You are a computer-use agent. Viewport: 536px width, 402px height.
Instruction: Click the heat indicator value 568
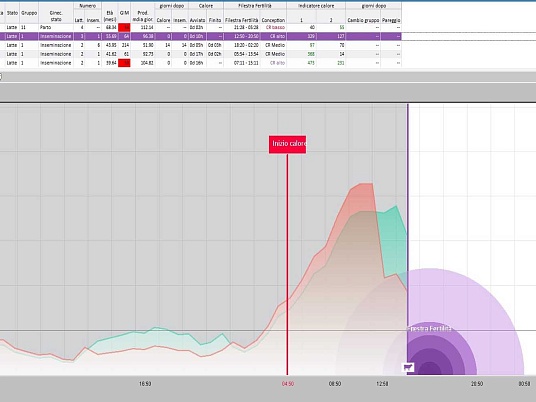point(311,54)
